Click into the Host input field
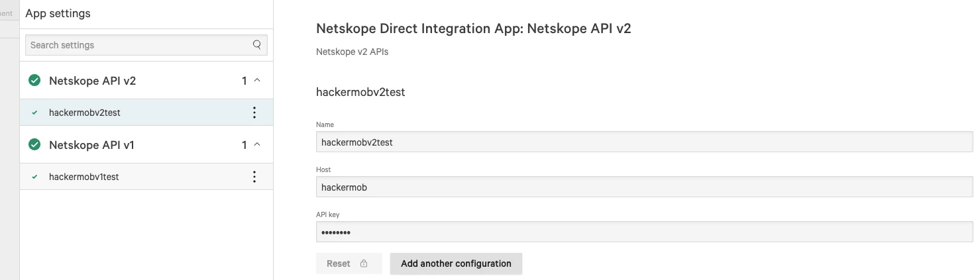 click(x=645, y=187)
